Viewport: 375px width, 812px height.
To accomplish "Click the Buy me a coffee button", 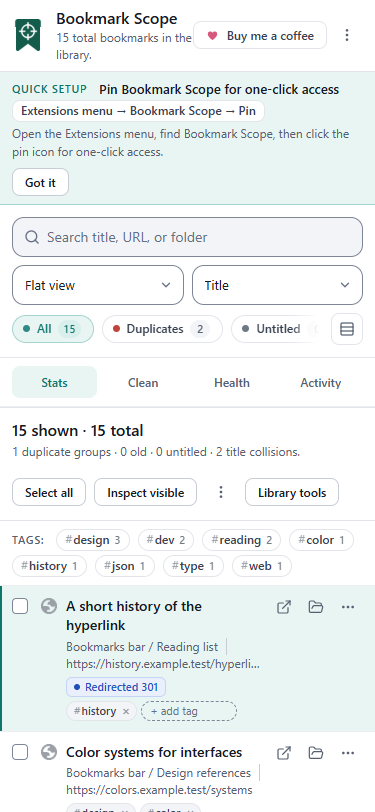I will 260,35.
